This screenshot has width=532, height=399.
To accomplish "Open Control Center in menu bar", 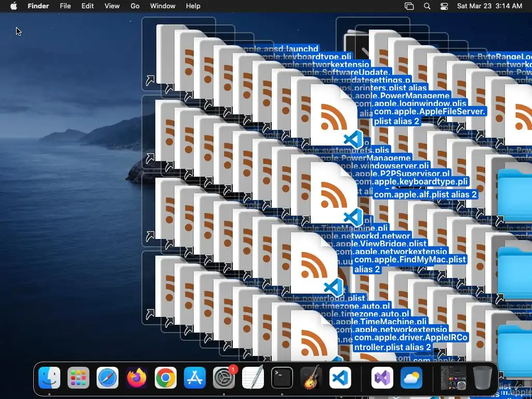I will coord(444,6).
